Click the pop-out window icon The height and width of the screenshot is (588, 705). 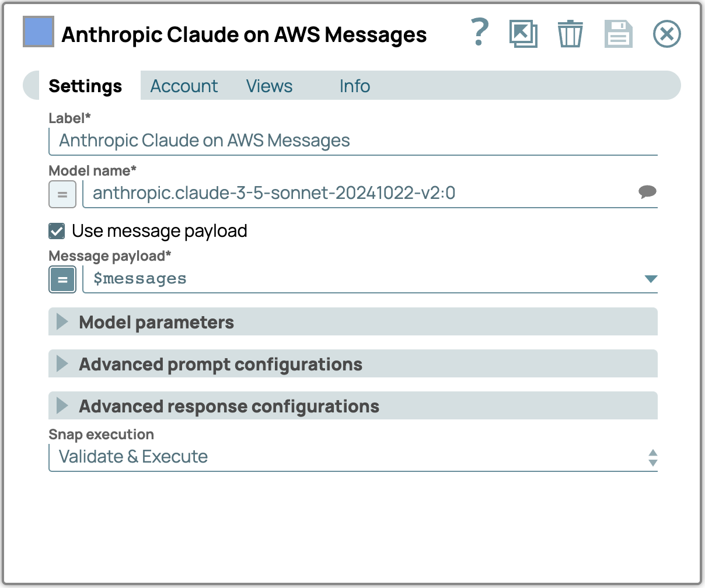click(x=523, y=34)
